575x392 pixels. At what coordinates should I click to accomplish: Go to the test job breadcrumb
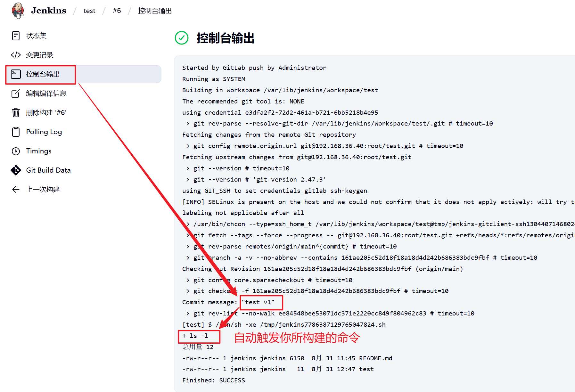click(89, 11)
